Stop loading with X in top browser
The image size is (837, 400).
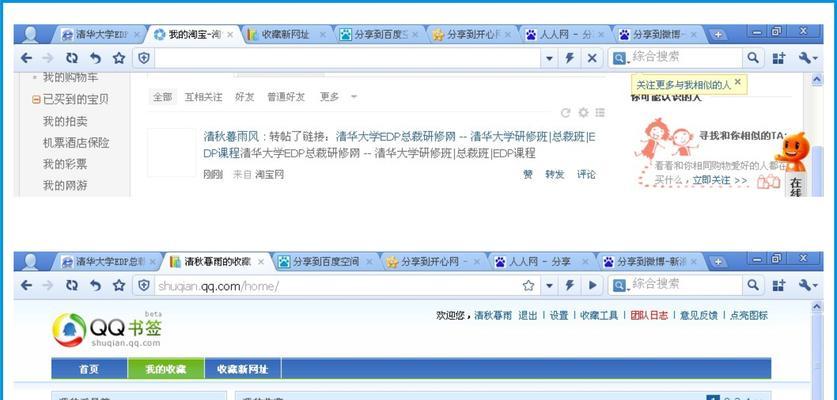click(592, 58)
